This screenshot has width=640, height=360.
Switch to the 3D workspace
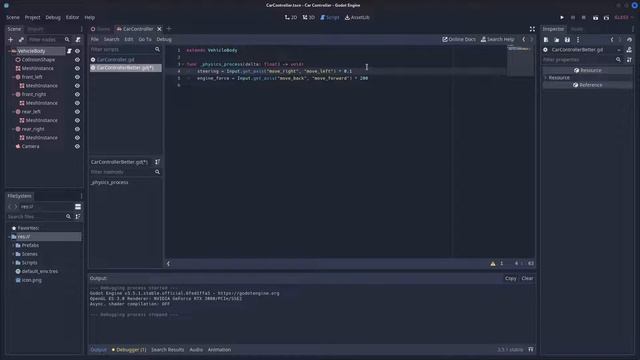tap(309, 18)
